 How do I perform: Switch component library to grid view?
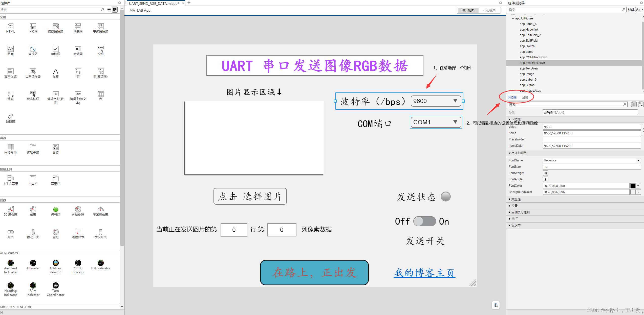click(x=115, y=10)
